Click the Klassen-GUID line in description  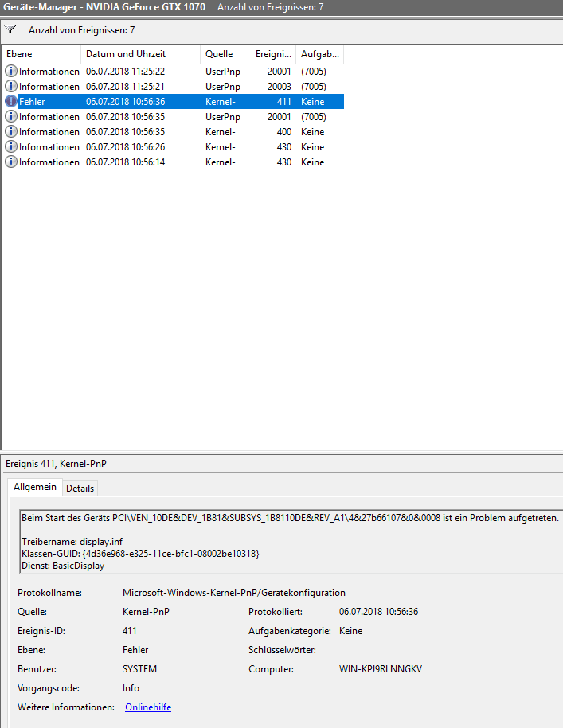(140, 554)
